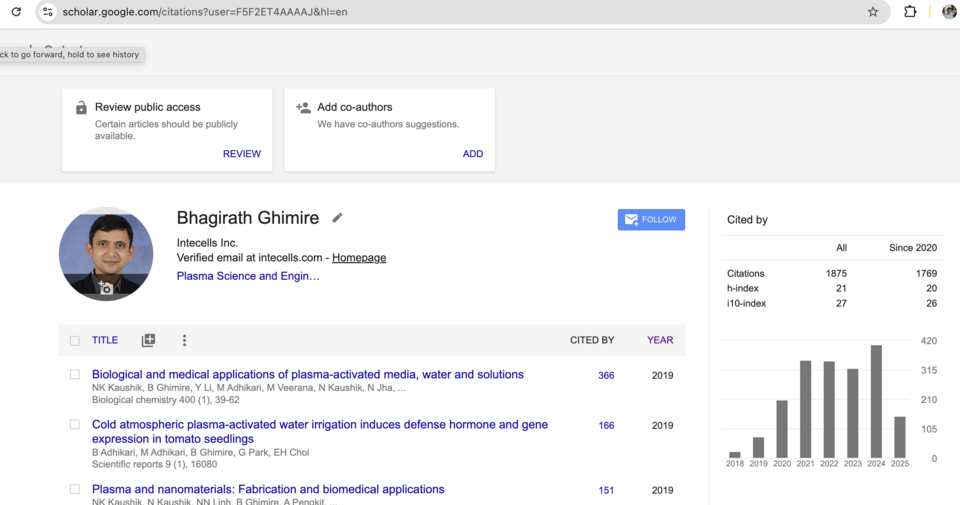This screenshot has height=505, width=960.
Task: Change profile photo via camera icon
Action: pyautogui.click(x=105, y=288)
